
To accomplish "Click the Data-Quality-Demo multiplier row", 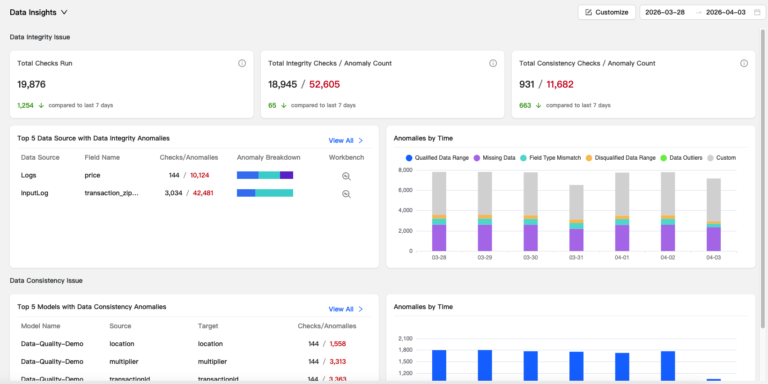I will [193, 361].
